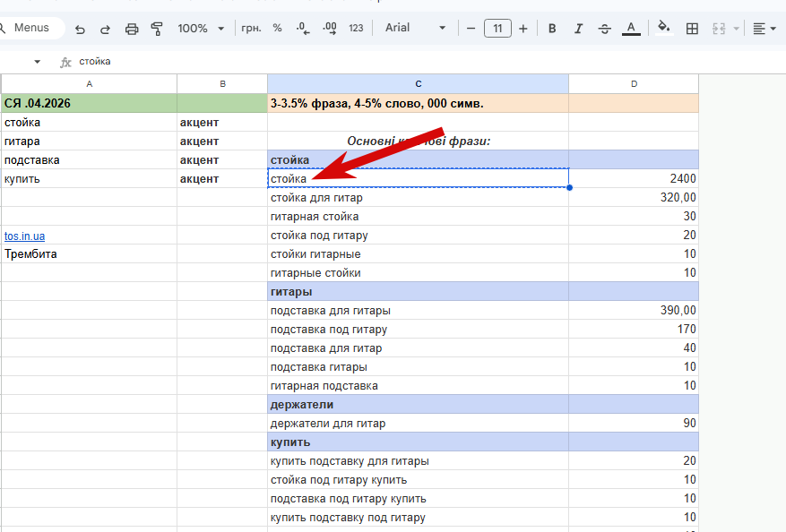Select cell подставка для гитары
The height and width of the screenshot is (532, 786).
pos(418,311)
